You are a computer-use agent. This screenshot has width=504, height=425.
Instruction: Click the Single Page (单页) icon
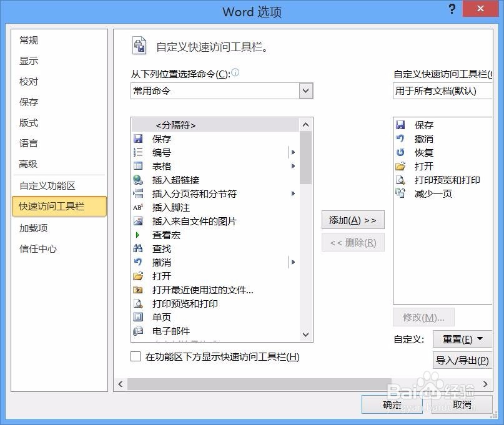coord(138,317)
